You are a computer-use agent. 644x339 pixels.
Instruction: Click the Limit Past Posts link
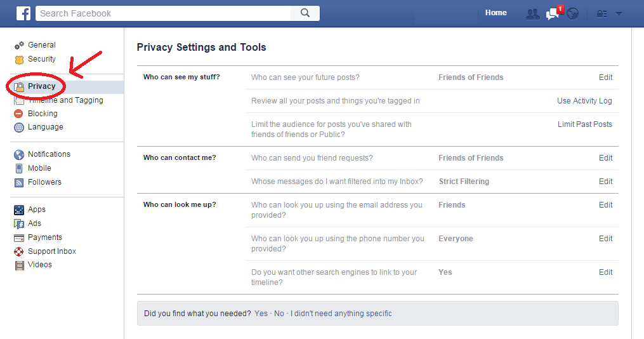click(585, 124)
